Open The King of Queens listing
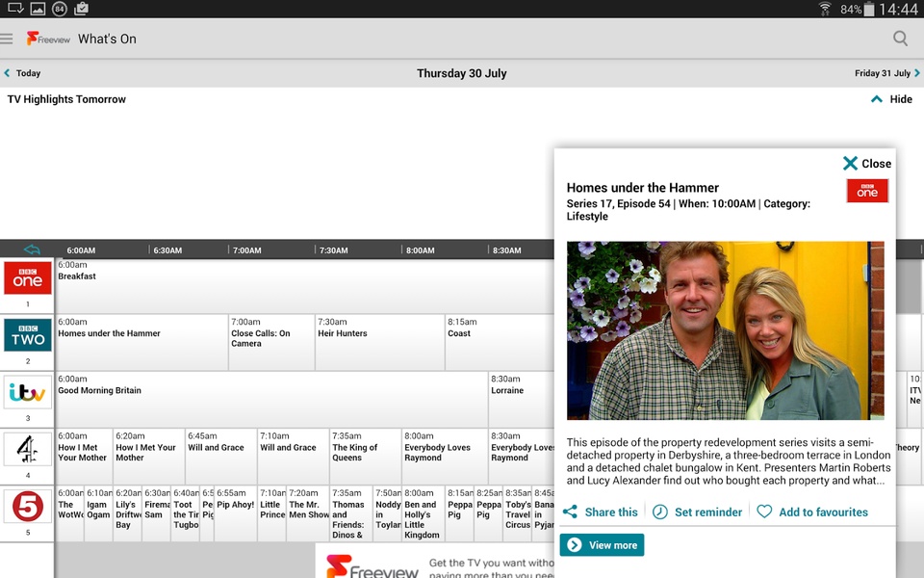 (366, 457)
